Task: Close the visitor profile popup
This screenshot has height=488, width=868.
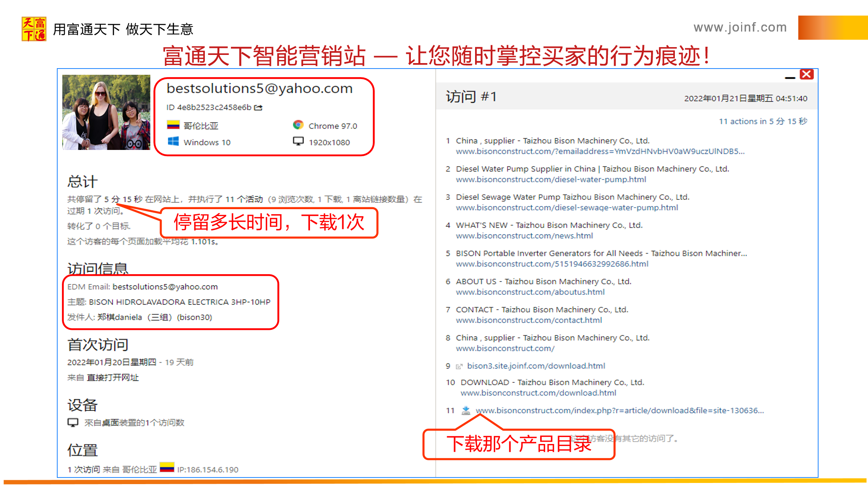Action: pyautogui.click(x=806, y=74)
